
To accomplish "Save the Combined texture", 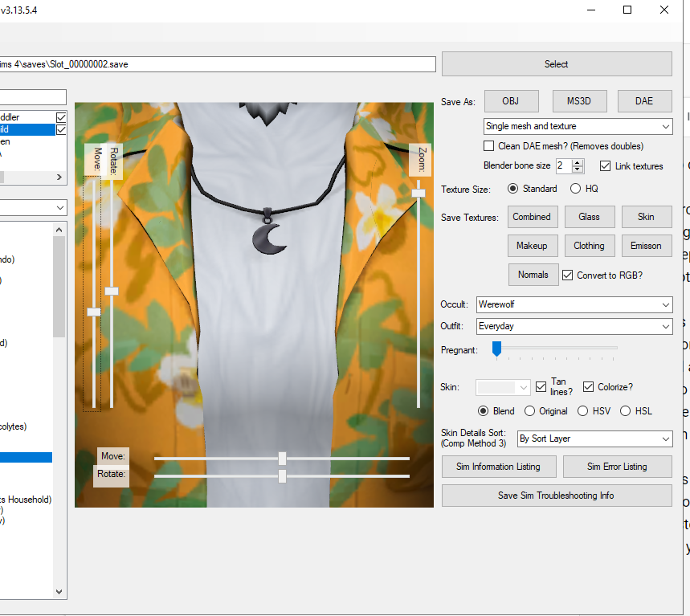I will click(531, 217).
